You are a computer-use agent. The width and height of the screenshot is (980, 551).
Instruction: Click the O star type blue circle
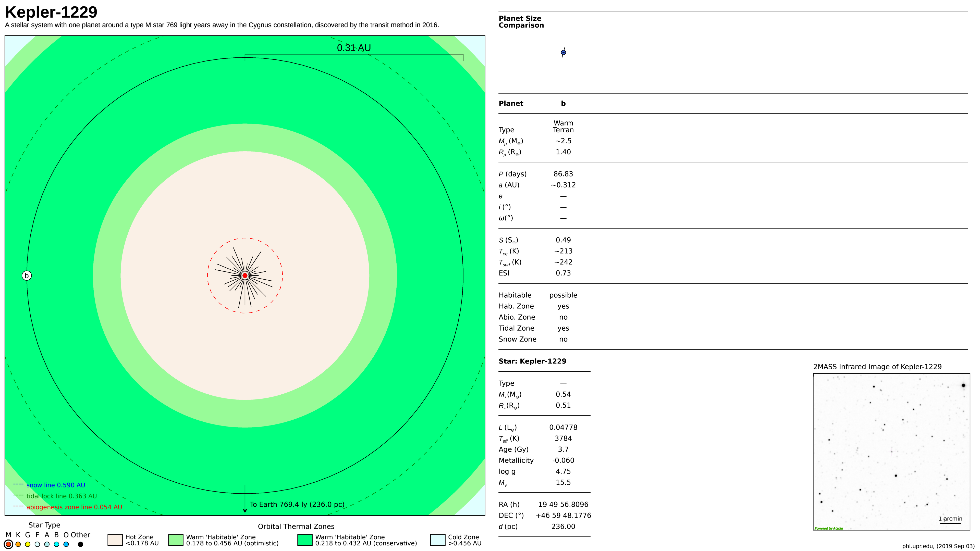click(x=66, y=544)
